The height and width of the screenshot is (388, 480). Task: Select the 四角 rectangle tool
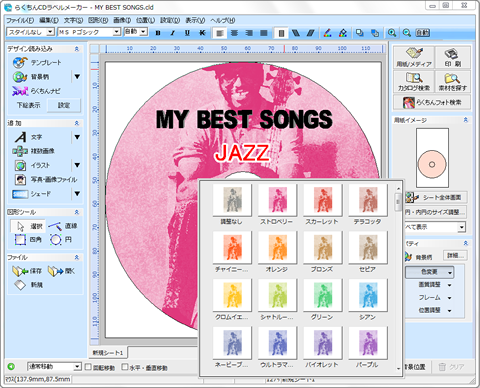[x=28, y=239]
